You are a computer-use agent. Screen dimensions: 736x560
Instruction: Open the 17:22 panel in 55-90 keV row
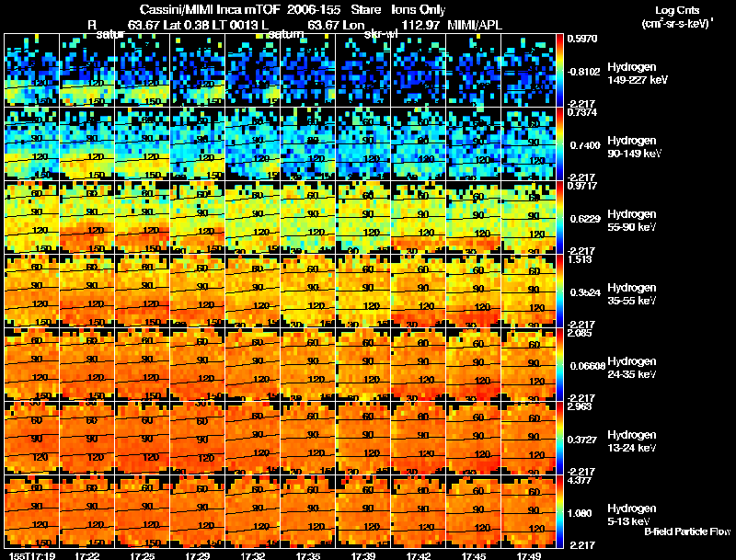(x=87, y=218)
